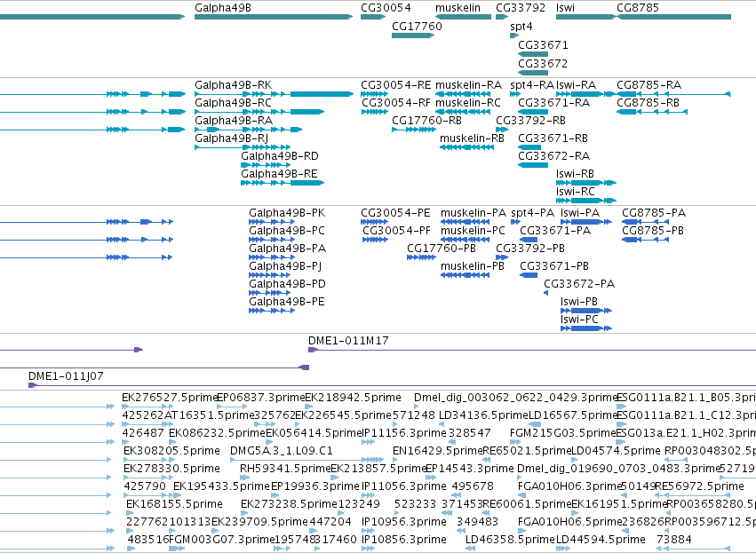
Task: Click the Iswi-RC transcript label
Action: [575, 192]
